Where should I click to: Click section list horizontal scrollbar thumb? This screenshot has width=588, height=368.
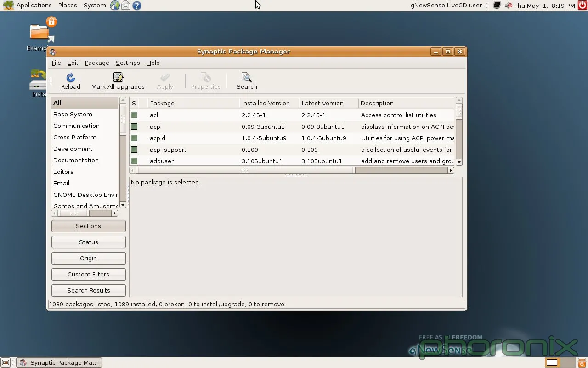[x=73, y=213]
